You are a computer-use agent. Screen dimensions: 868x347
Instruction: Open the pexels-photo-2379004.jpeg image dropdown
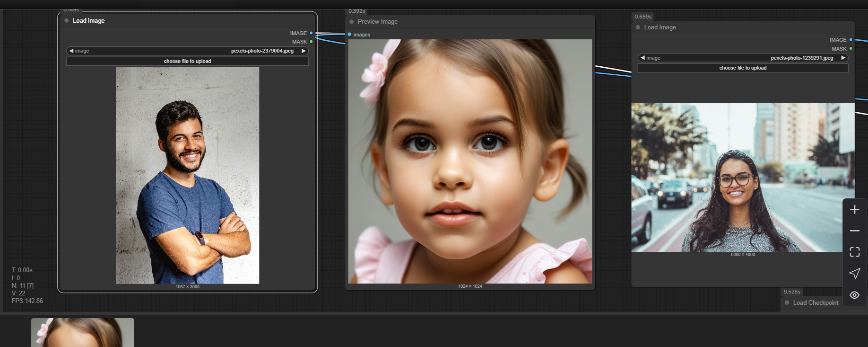click(187, 51)
